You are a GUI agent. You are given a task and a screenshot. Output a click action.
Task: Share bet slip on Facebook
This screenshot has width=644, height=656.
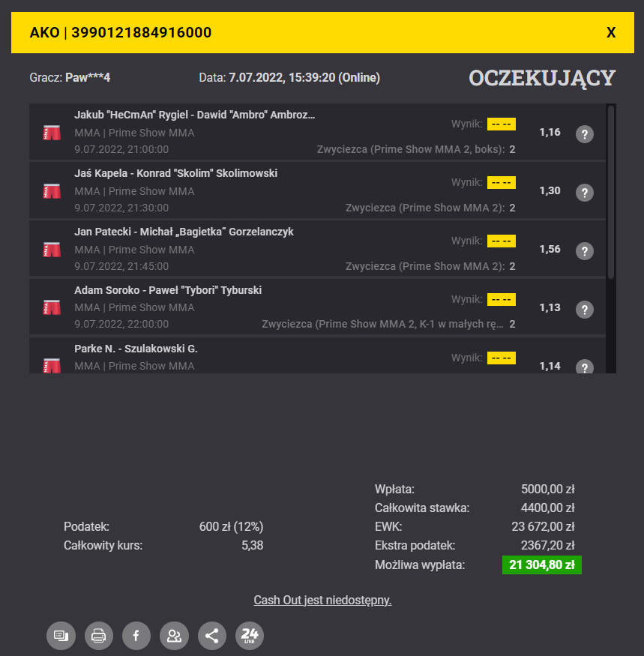coord(136,636)
